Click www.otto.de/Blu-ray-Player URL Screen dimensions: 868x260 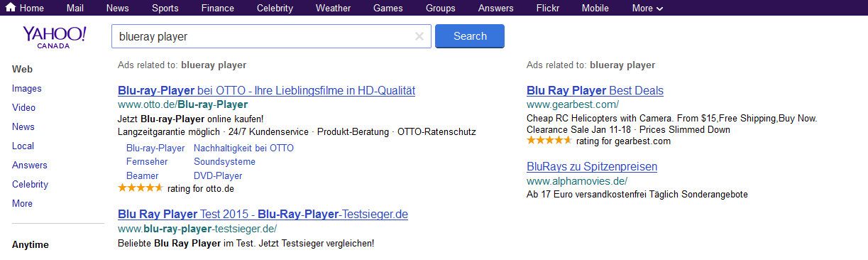[182, 104]
